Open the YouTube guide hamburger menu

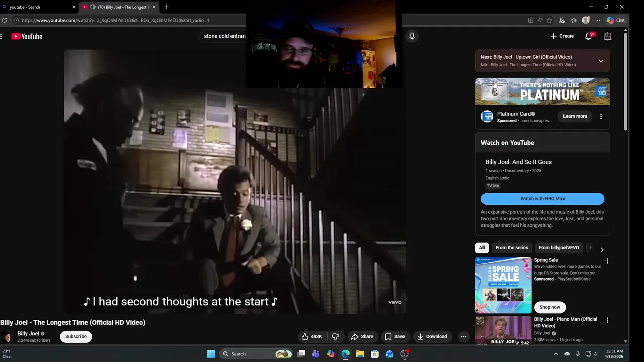coord(1,36)
